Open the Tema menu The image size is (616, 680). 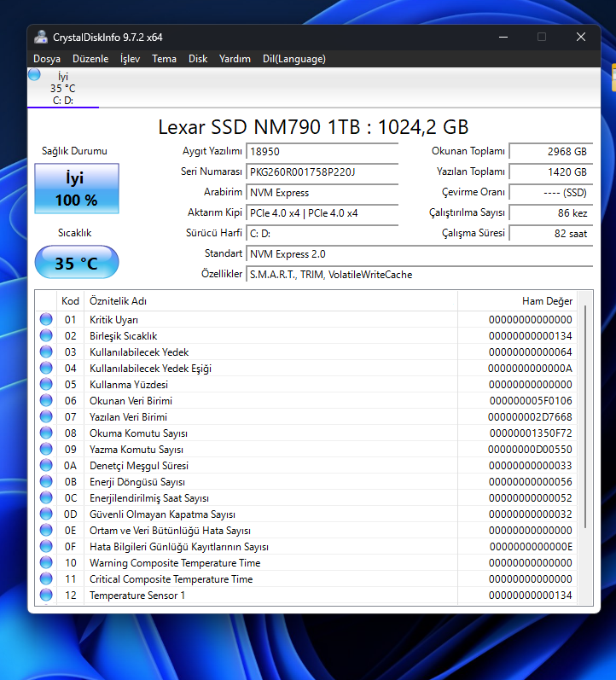pos(164,59)
